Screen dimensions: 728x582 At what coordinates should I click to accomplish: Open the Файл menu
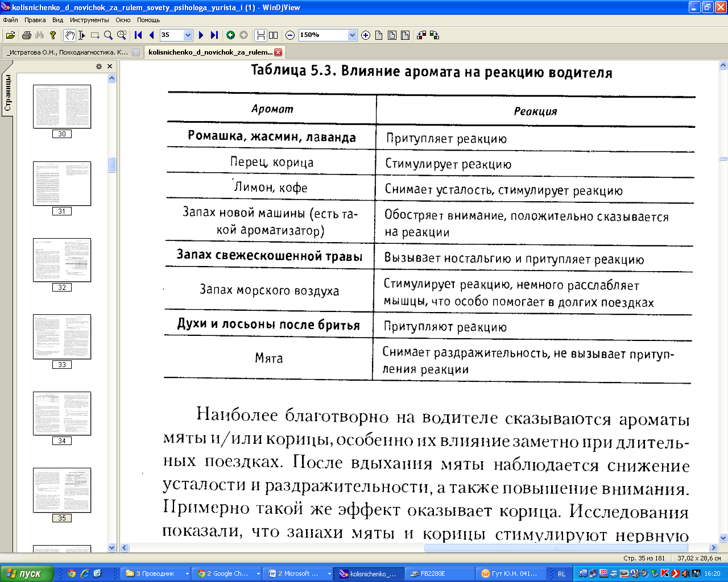(x=10, y=20)
